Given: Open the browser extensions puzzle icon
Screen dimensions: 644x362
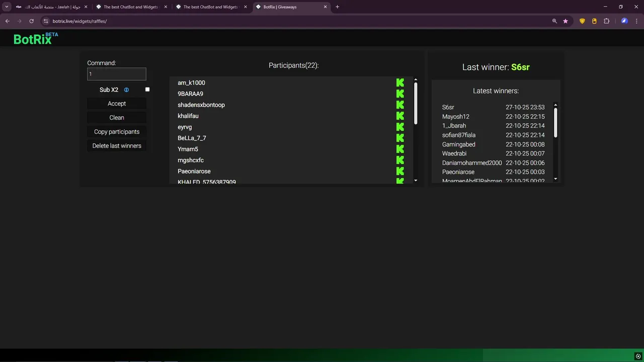Looking at the screenshot, I should point(606,21).
